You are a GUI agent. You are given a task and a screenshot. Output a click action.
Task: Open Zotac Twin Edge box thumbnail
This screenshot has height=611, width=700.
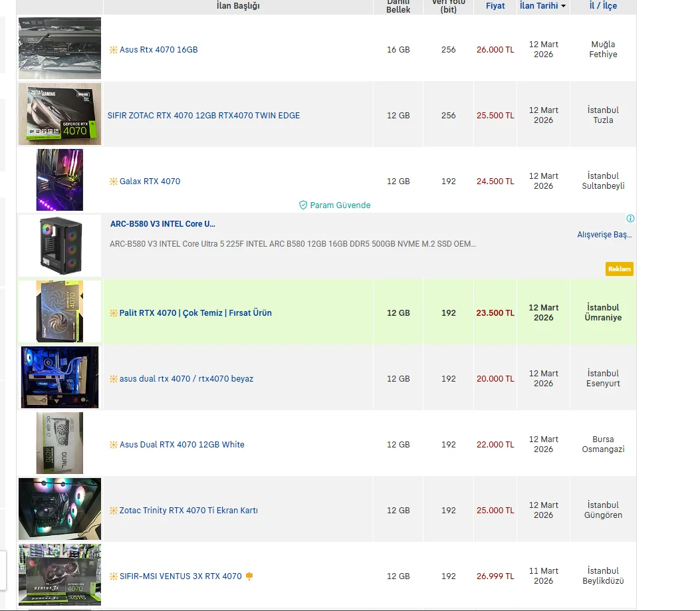pyautogui.click(x=60, y=114)
